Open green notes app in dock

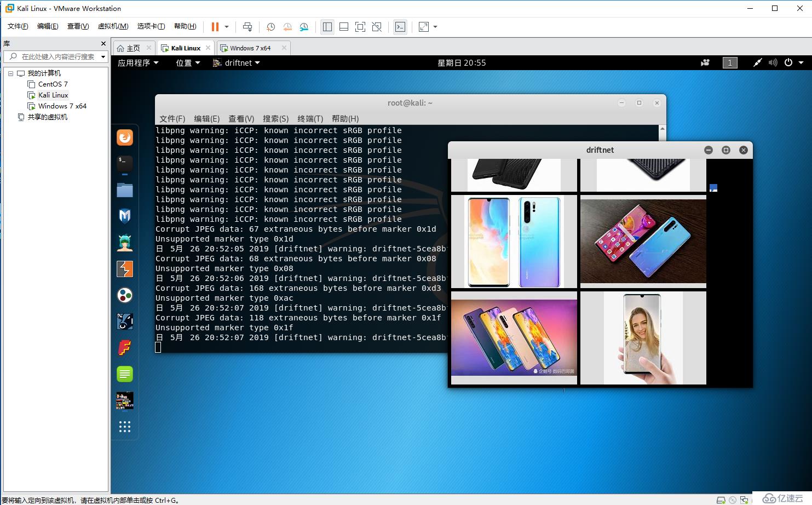125,374
